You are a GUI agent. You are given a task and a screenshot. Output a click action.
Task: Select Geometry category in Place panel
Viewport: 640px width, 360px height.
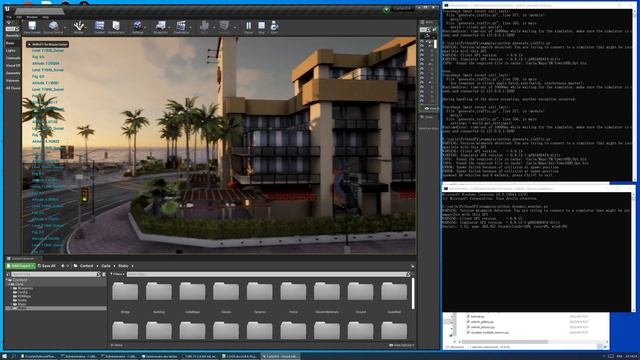[x=13, y=73]
